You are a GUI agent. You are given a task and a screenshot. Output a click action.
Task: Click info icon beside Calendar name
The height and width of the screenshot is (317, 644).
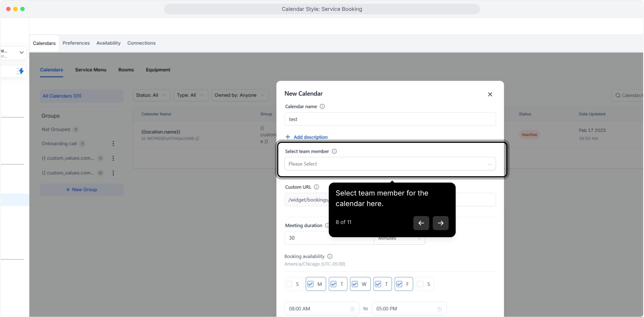[x=322, y=107]
